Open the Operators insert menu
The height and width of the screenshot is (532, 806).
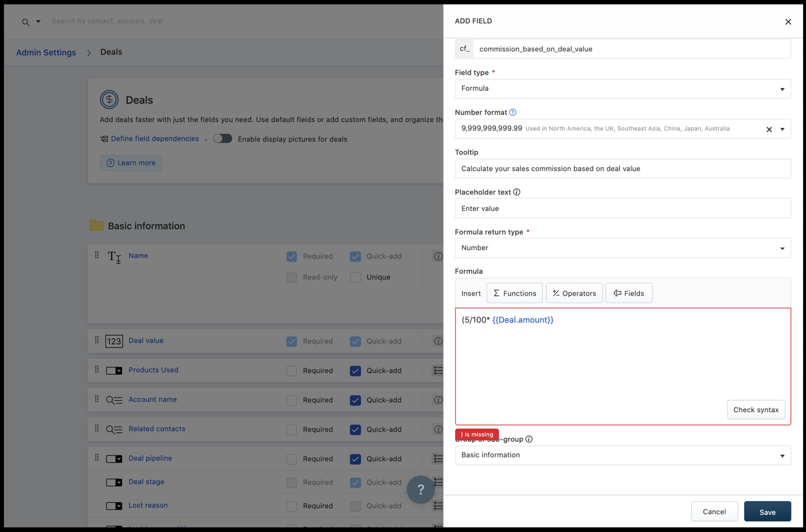[574, 293]
